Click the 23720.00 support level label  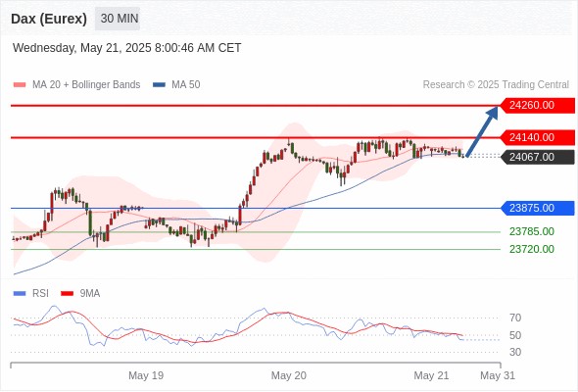point(532,249)
